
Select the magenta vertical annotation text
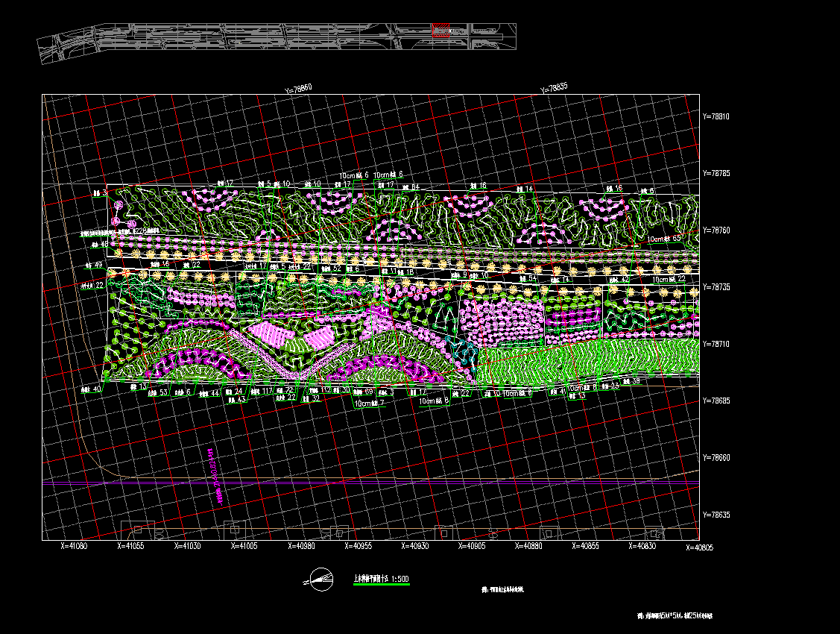215,477
